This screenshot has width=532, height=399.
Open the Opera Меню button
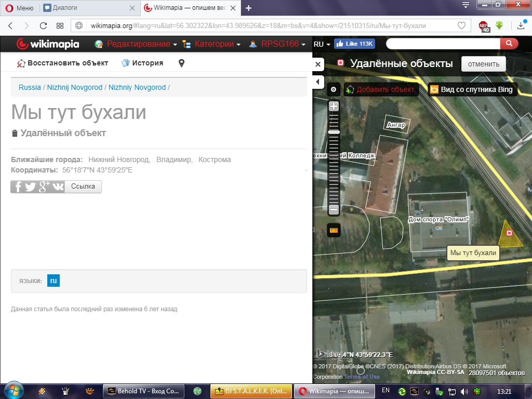[19, 8]
